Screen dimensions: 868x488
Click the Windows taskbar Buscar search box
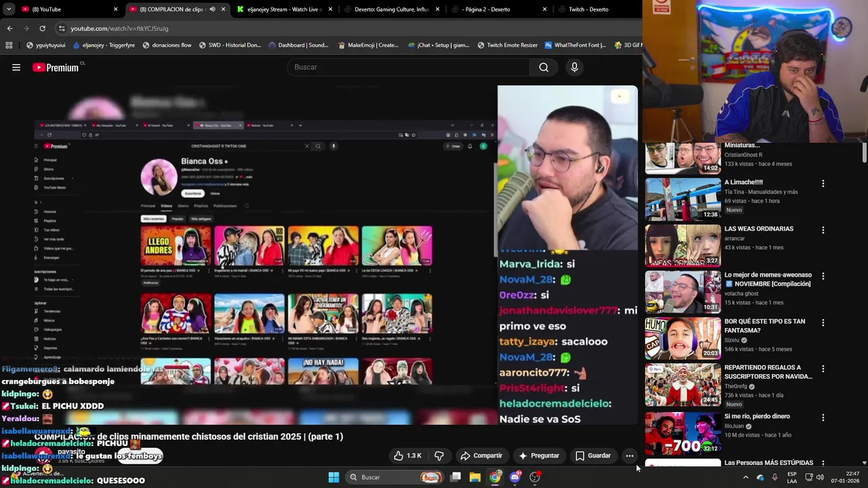[x=395, y=477]
